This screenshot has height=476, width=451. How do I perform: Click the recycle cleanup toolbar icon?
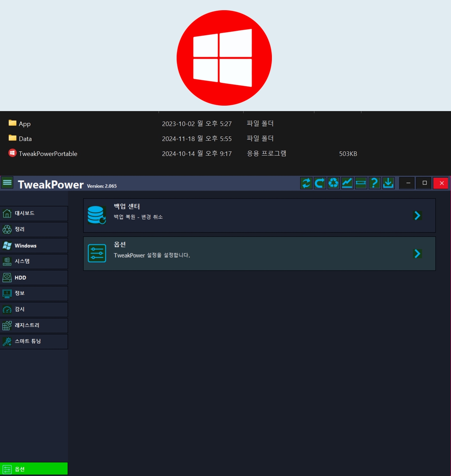point(334,183)
